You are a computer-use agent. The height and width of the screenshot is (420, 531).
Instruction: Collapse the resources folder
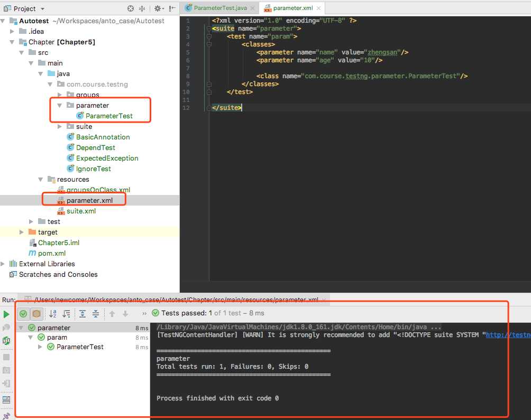(41, 179)
